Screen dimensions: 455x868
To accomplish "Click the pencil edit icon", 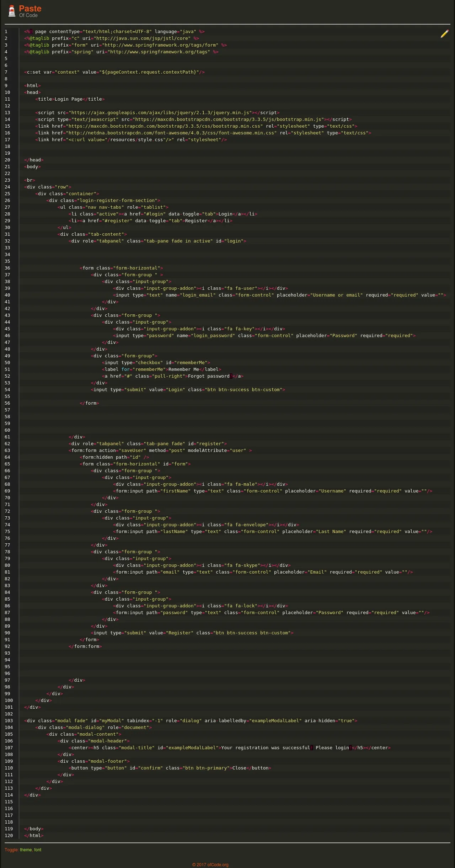I will pyautogui.click(x=444, y=34).
